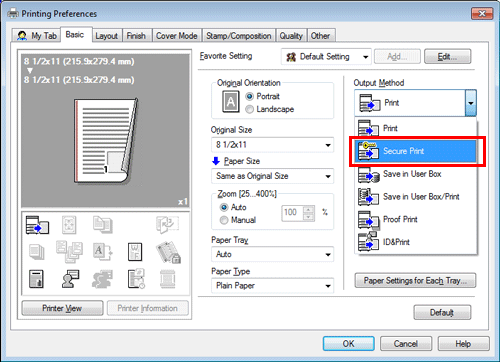
Task: Click the print output method icon under the preview
Action: click(37, 225)
